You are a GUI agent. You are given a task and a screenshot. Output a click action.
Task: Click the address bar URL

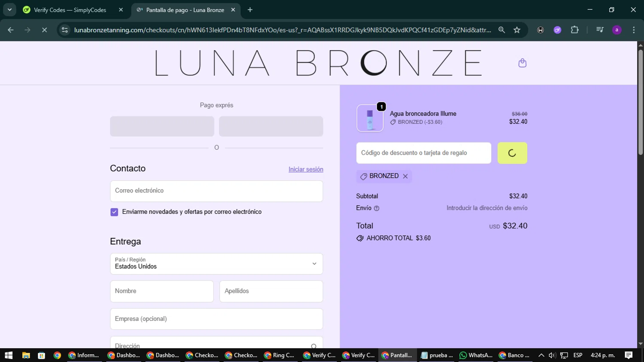click(x=283, y=30)
